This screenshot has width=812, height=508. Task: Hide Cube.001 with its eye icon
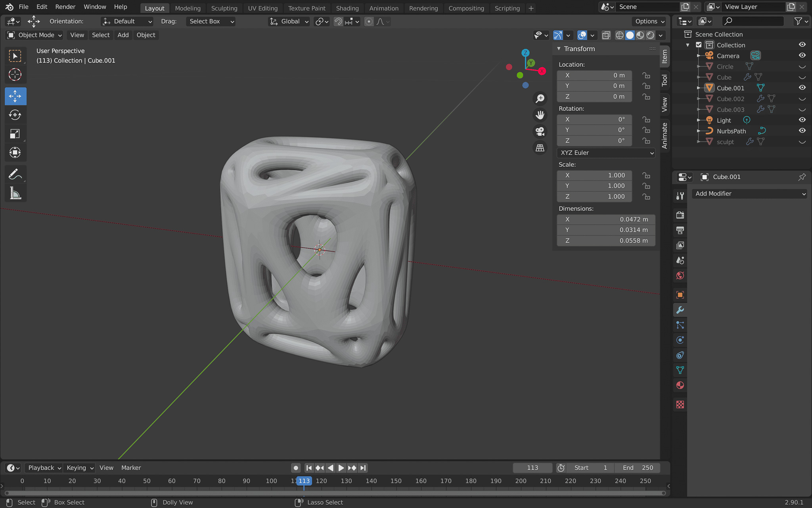point(802,88)
